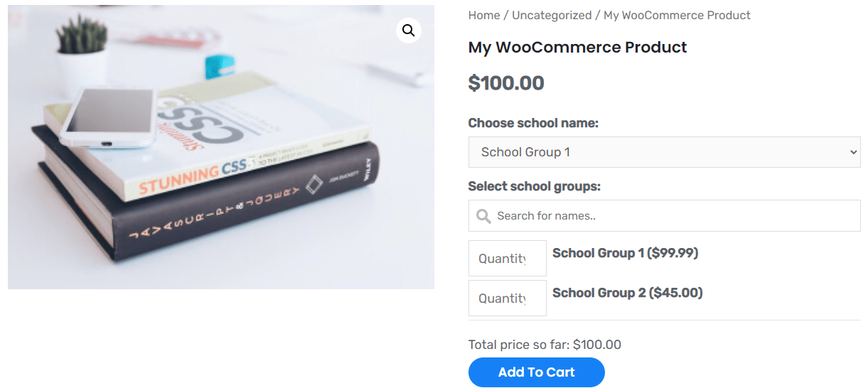
Task: Click the Home breadcrumb link
Action: pos(484,15)
